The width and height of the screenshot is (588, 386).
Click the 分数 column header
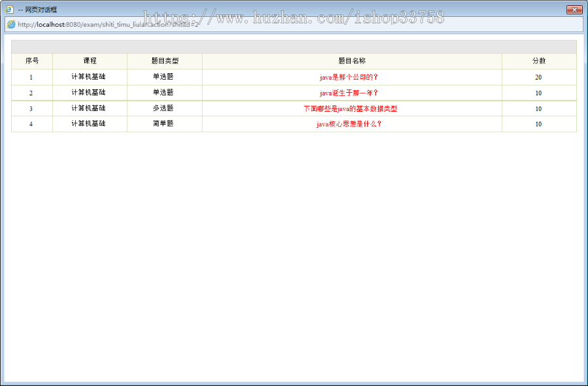538,60
